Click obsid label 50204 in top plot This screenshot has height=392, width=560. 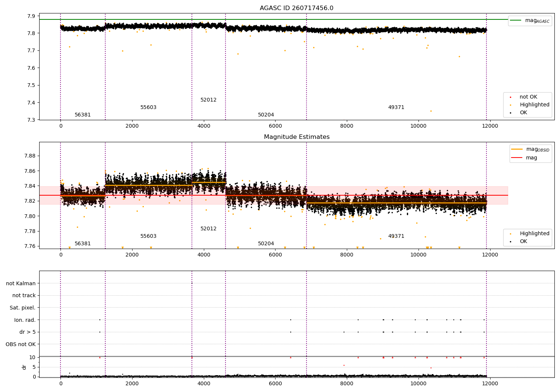tap(266, 115)
